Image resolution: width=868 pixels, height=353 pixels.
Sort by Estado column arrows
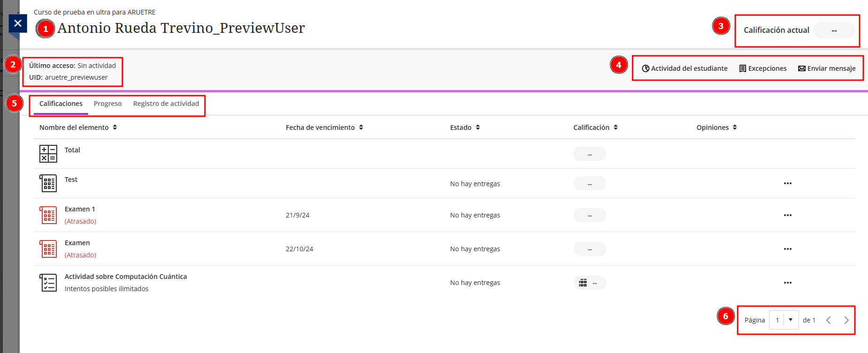477,128
